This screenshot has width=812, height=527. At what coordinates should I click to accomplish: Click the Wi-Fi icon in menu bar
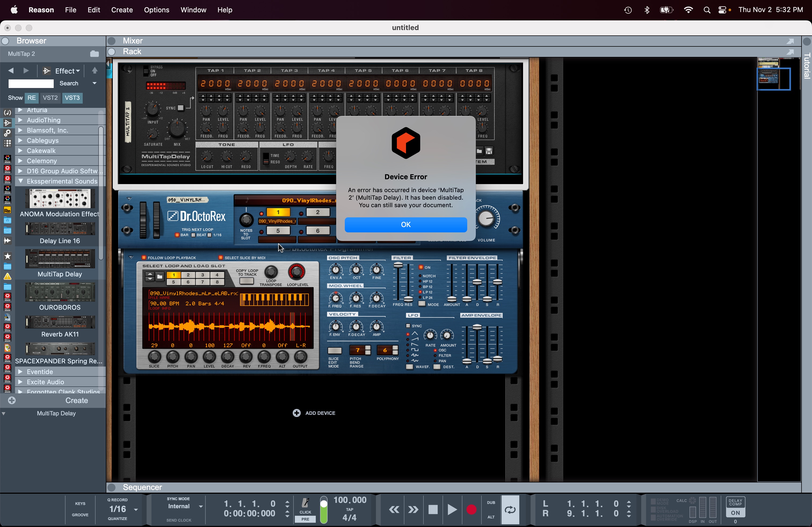coord(688,10)
